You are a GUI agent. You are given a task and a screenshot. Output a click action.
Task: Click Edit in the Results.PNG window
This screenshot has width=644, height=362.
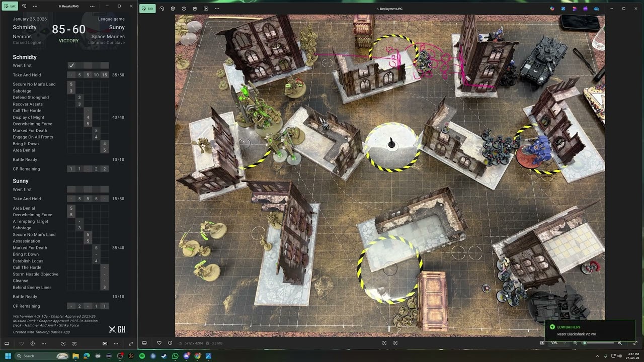11,6
